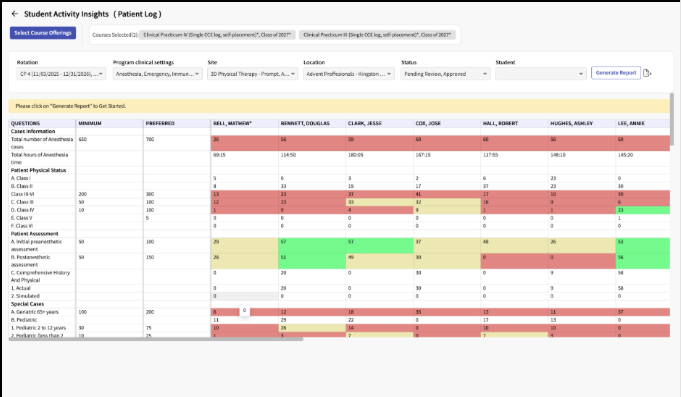This screenshot has width=681, height=397.
Task: Click C. Comprehensive History And Physical label
Action: pos(40,276)
